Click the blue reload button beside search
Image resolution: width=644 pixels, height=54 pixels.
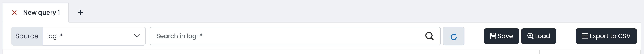(454, 36)
